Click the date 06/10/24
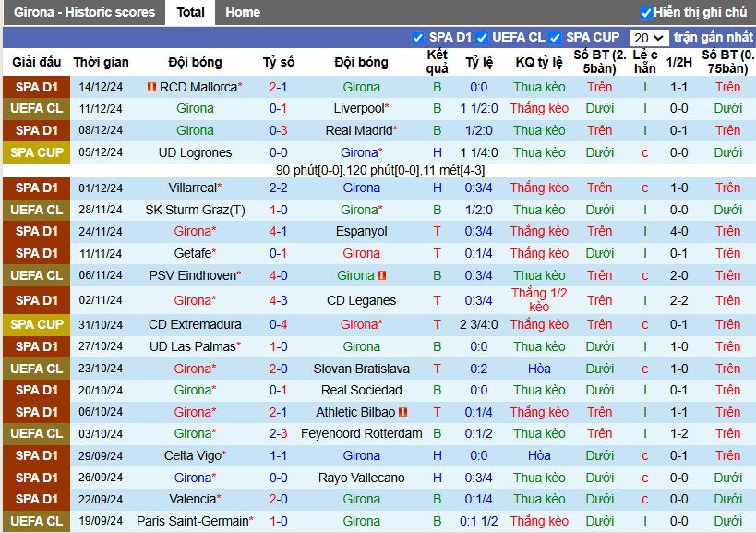The image size is (756, 533). pos(101,412)
